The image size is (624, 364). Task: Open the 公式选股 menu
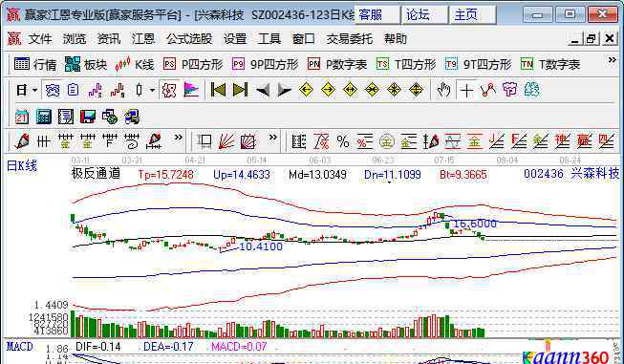tap(189, 38)
